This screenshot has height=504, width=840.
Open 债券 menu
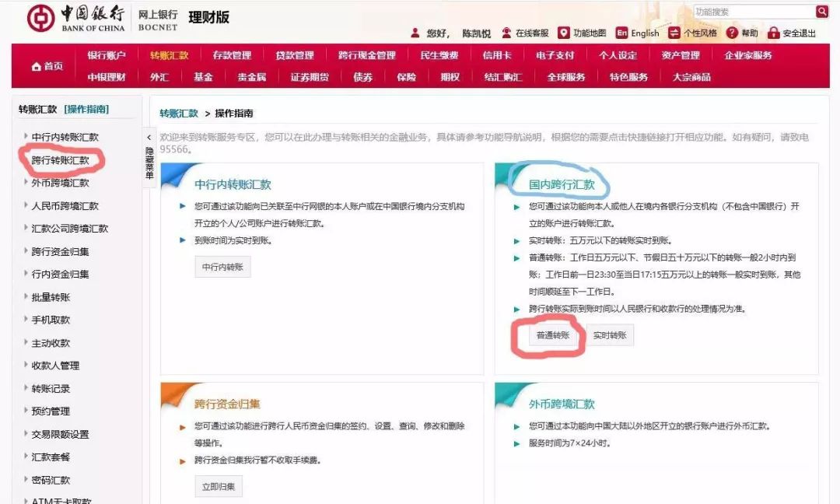pyautogui.click(x=362, y=77)
